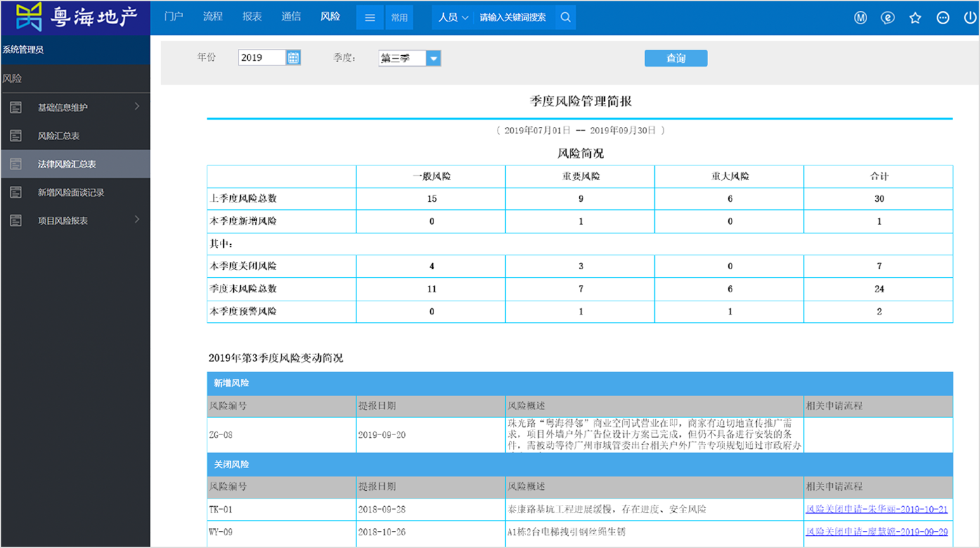Open the calendar picker beside year field
This screenshot has width=980, height=548.
tap(293, 58)
